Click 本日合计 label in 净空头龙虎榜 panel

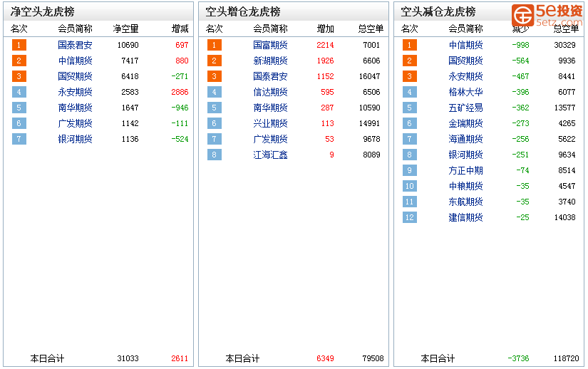click(x=47, y=358)
